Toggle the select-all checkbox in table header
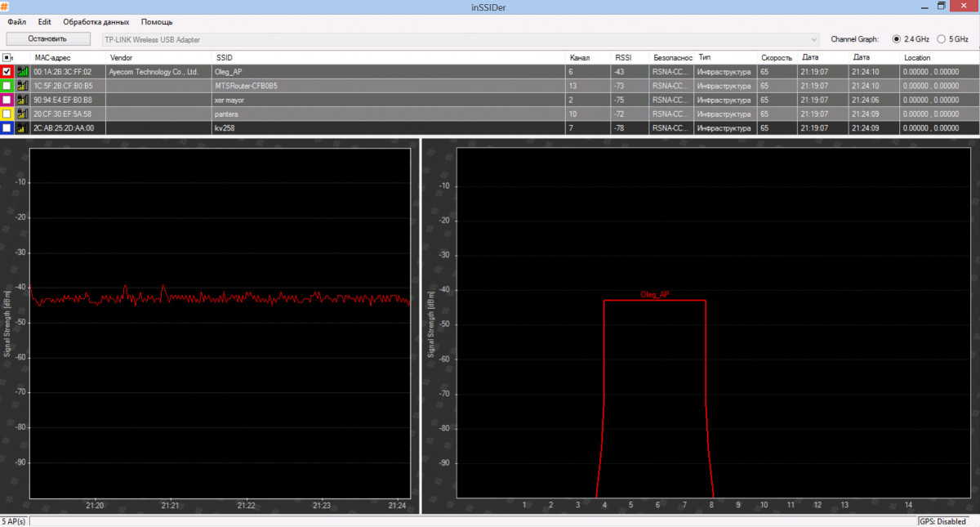Viewport: 980px width, 527px height. [x=7, y=58]
